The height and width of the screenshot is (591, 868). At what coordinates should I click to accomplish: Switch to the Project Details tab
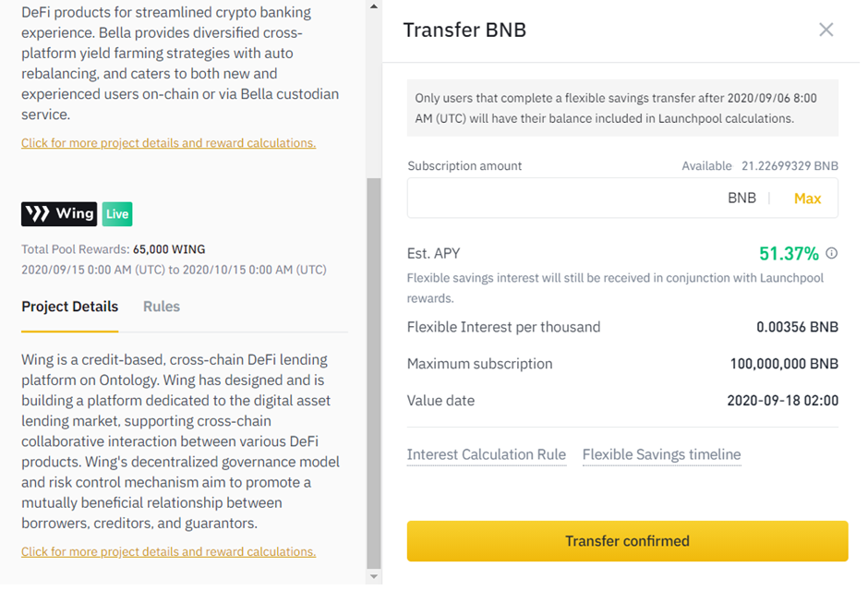click(70, 307)
